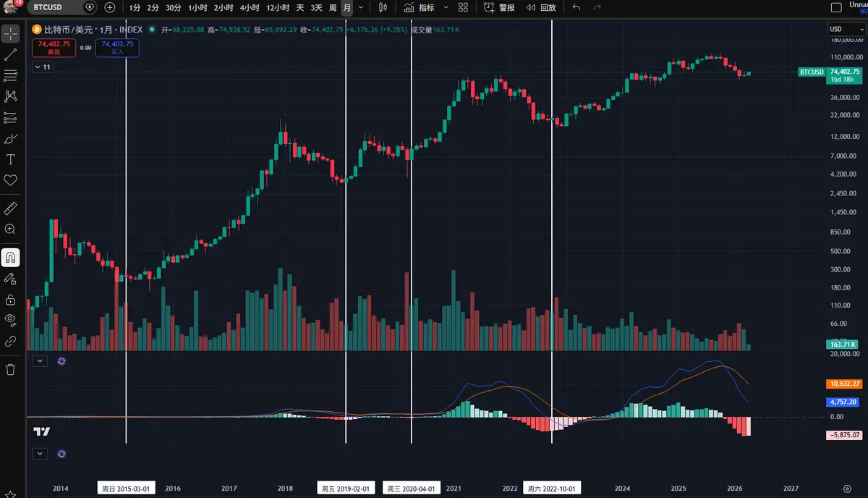Toggle the chain-link sync drawings icon

tap(11, 341)
